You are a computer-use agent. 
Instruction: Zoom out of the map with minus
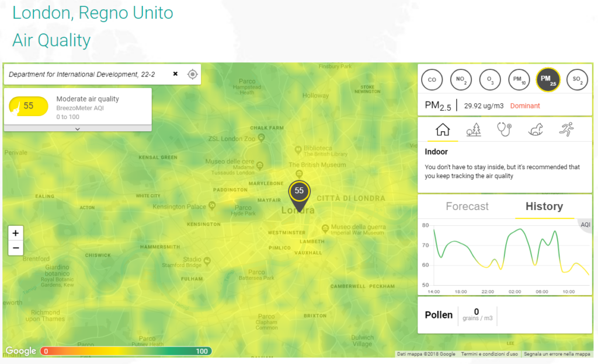16,248
